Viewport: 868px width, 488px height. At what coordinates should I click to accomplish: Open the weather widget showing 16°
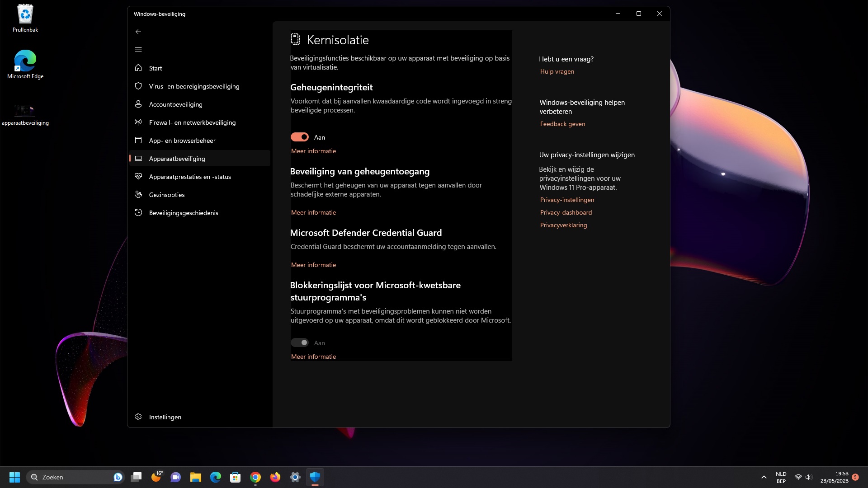point(156,477)
